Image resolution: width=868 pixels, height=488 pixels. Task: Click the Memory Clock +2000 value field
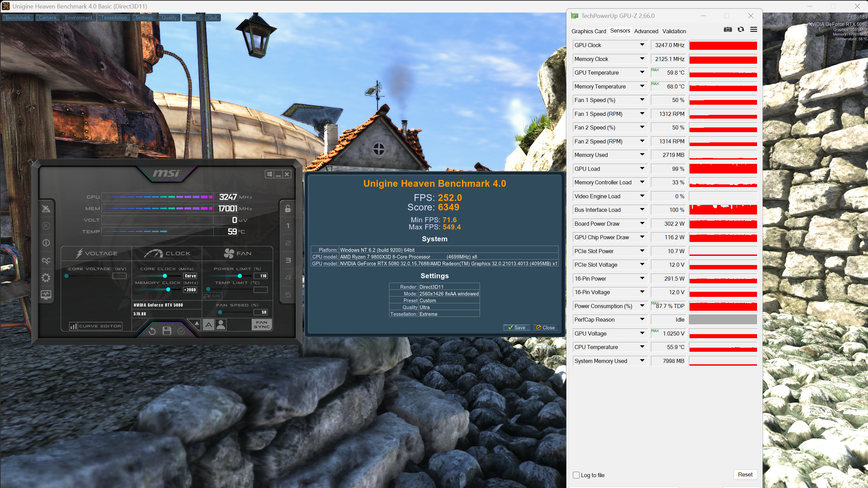190,290
